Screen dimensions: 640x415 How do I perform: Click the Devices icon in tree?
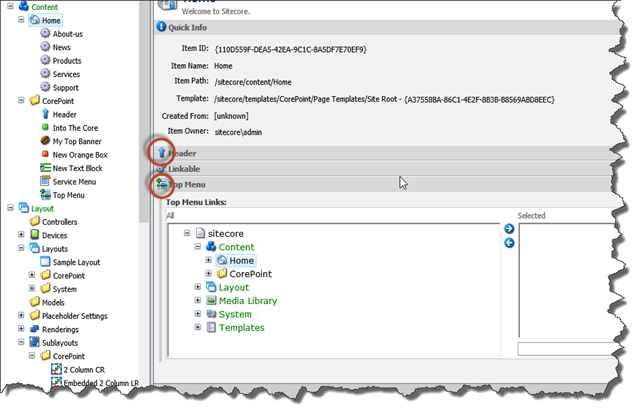point(35,235)
